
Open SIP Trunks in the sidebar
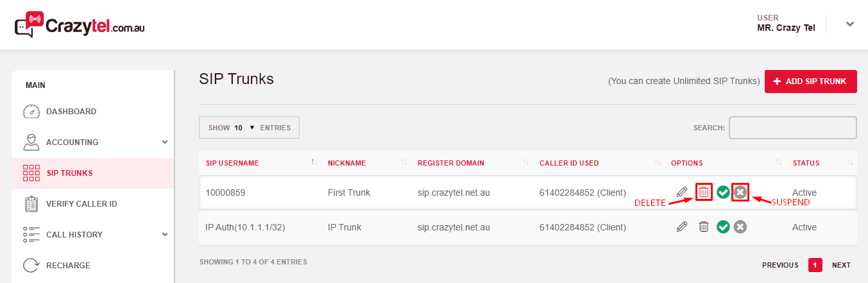click(69, 173)
